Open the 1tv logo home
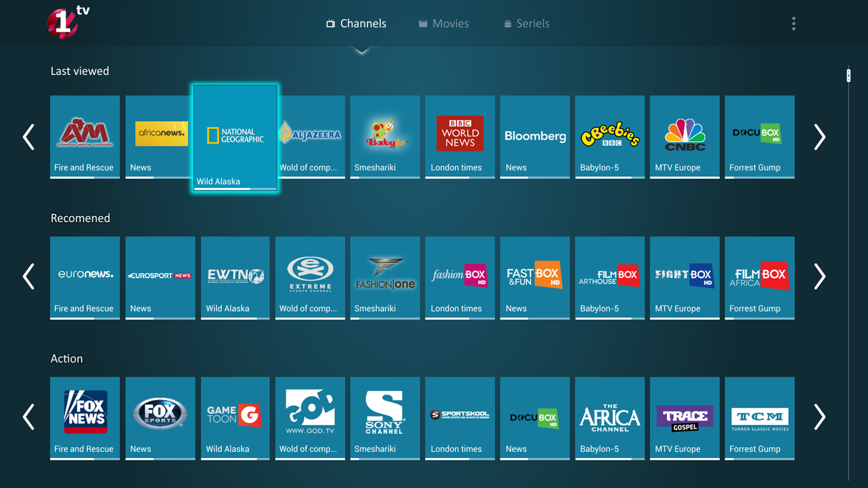 (68, 22)
